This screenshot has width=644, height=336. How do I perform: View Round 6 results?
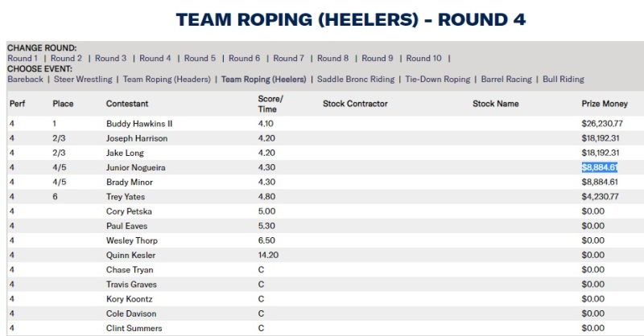coord(245,59)
